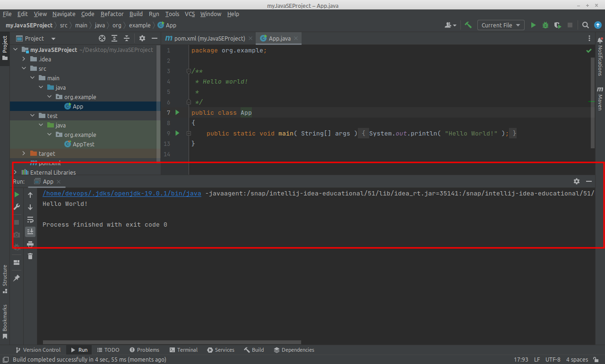
Task: Change 4 spaces indent setting
Action: (577, 359)
